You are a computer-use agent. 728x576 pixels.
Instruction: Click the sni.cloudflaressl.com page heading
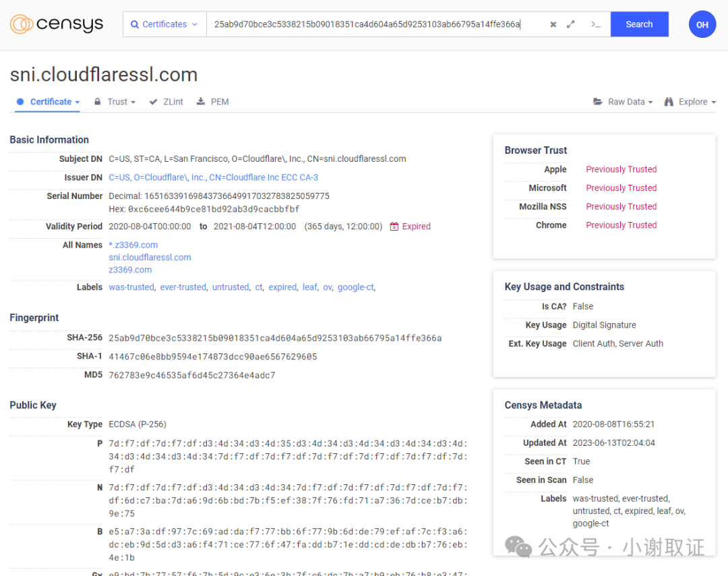104,74
